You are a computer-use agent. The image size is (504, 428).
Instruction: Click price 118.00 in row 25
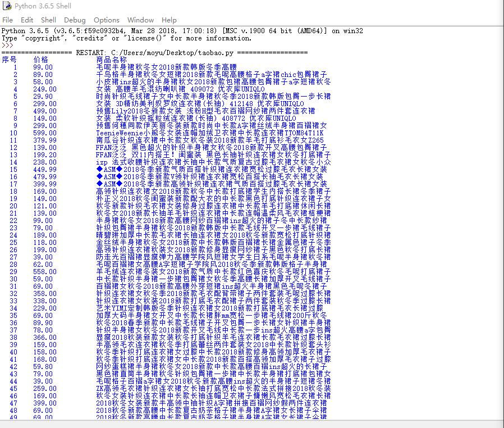pos(45,243)
